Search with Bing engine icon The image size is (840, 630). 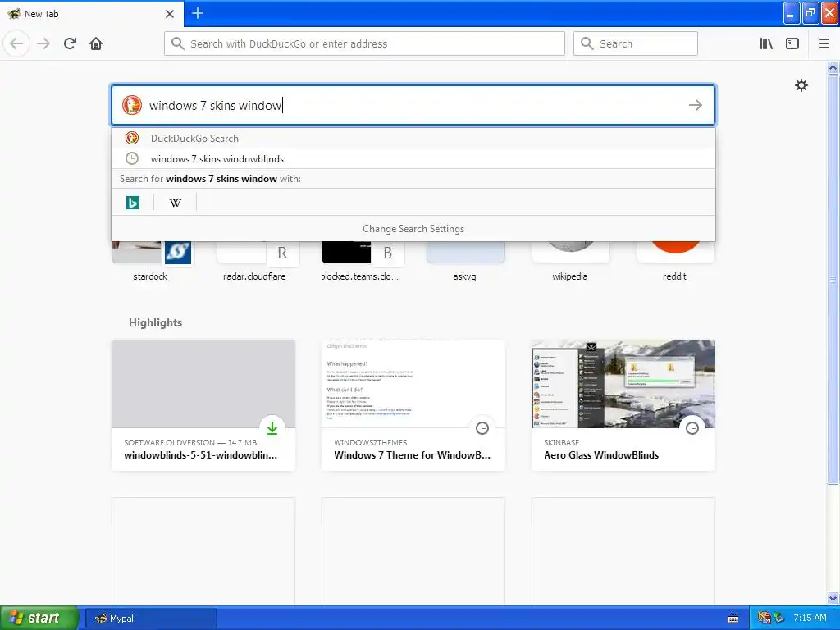132,203
